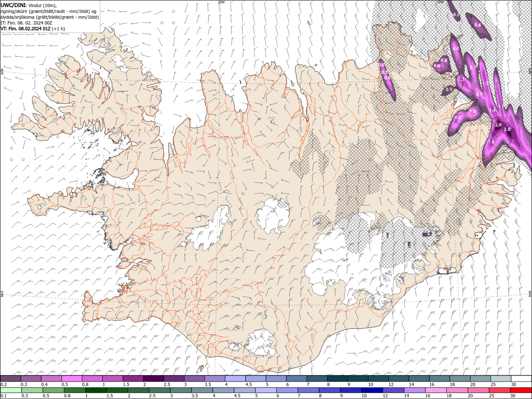Image resolution: width=532 pixels, height=399 pixels.
Task: Click the line starting with rigning/skúrir
Action: point(49,11)
